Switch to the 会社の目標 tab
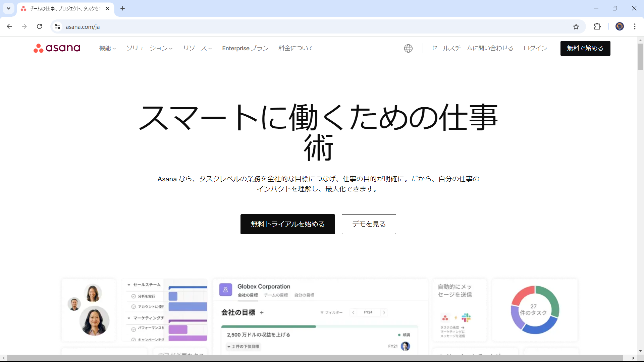The image size is (644, 362). [x=248, y=295]
